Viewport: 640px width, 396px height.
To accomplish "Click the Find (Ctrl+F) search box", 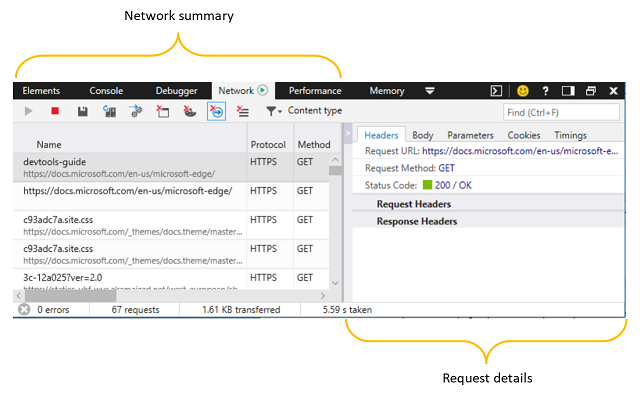I will pyautogui.click(x=561, y=112).
